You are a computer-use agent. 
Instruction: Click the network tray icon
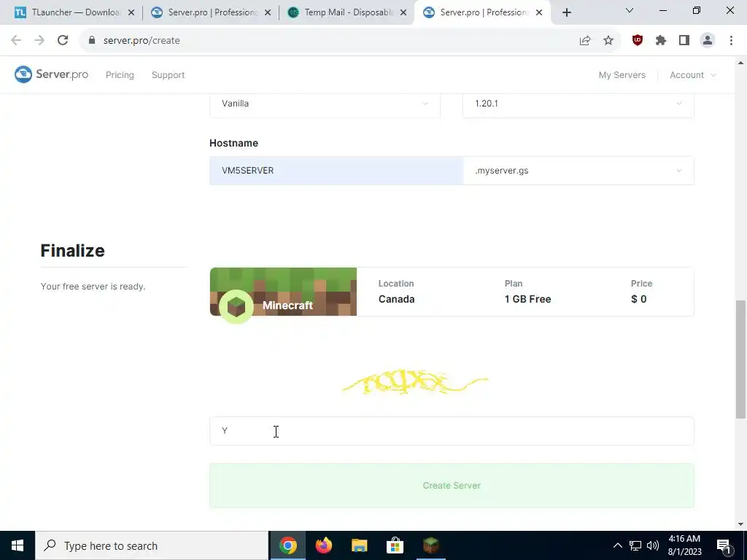point(635,545)
